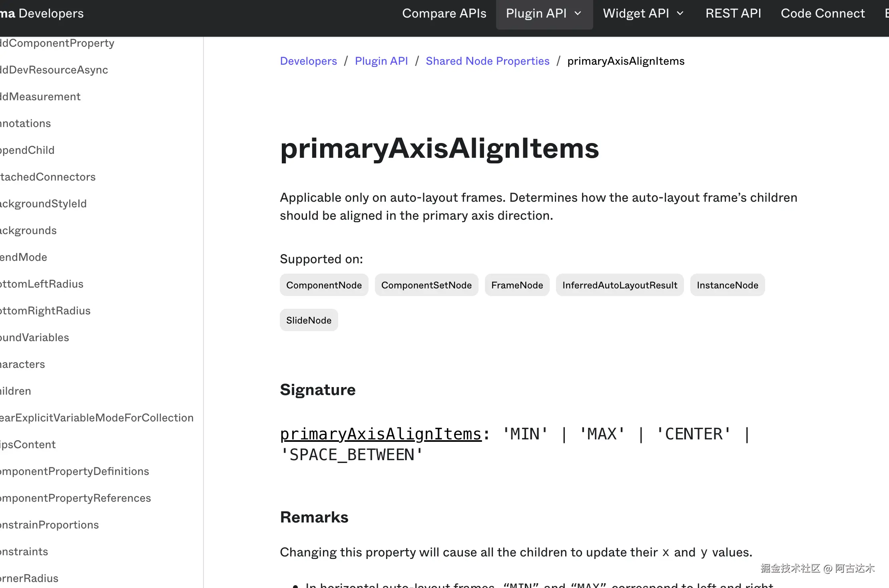Viewport: 889px width, 588px height.
Task: Select componentPropertyDefinitions in sidebar
Action: [x=74, y=471]
